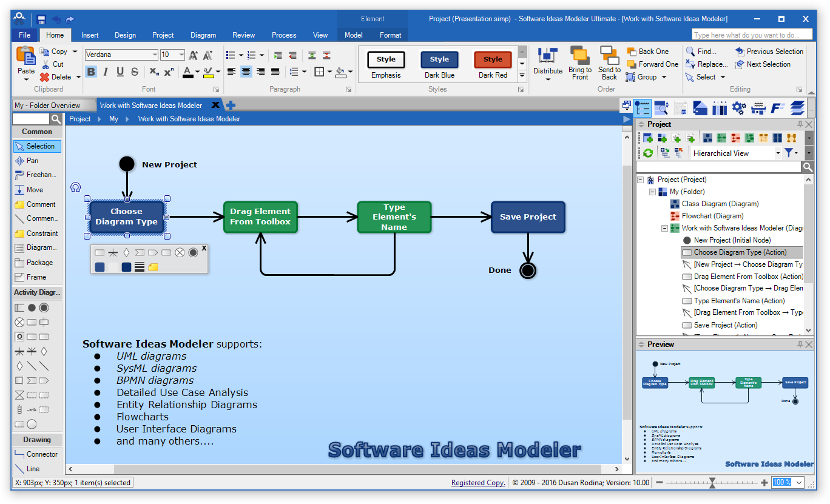Align text left
This screenshot has width=830, height=504.
231,72
